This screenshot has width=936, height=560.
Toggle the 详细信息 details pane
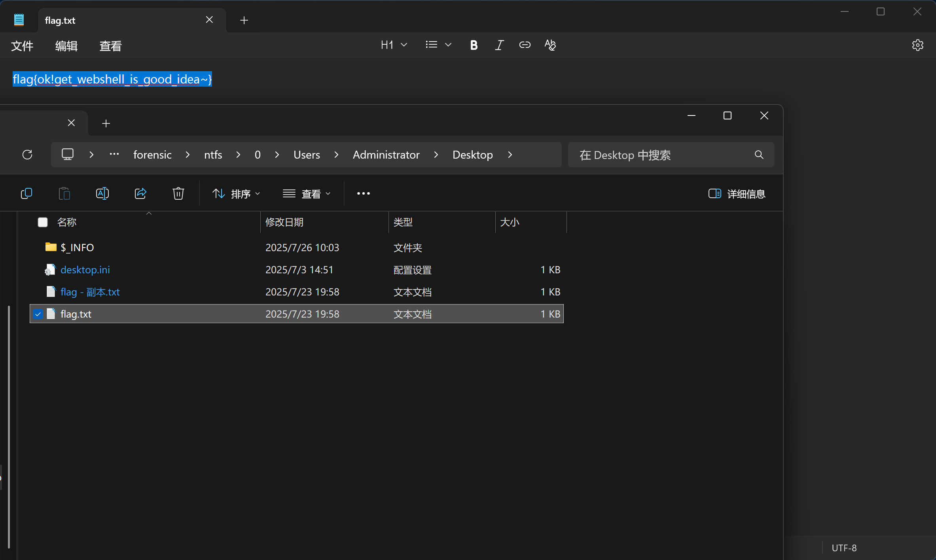tap(737, 194)
